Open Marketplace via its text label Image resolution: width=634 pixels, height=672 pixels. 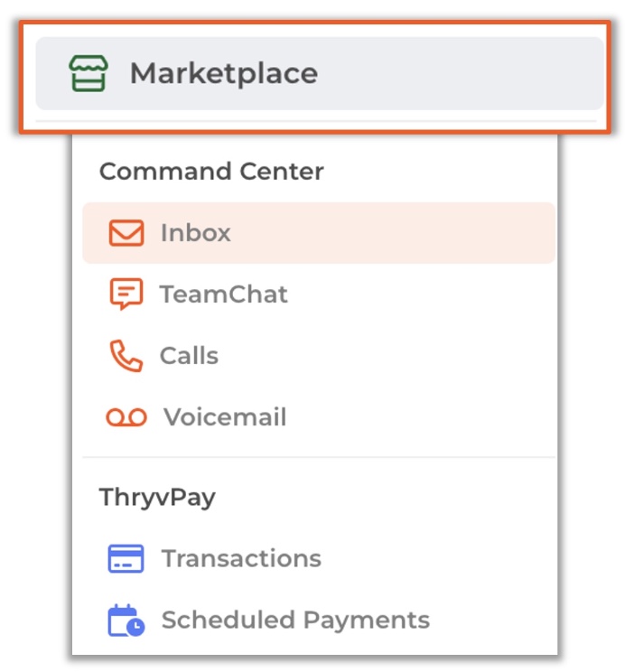[224, 74]
